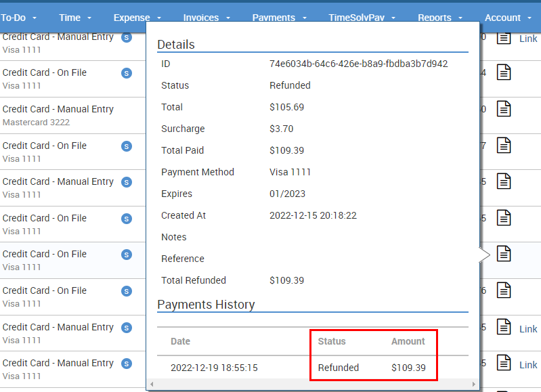Open the Reports dropdown menu

click(440, 18)
